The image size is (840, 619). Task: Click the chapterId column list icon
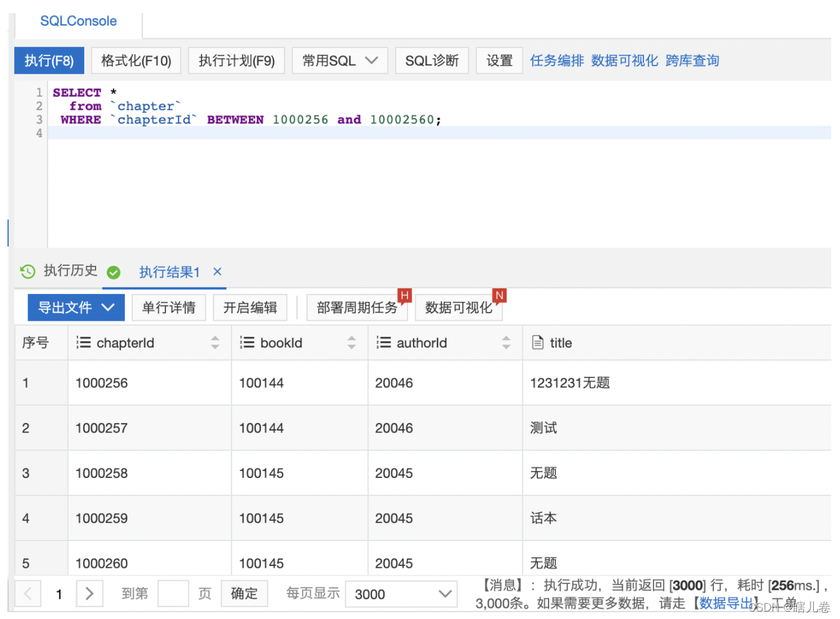pyautogui.click(x=83, y=343)
